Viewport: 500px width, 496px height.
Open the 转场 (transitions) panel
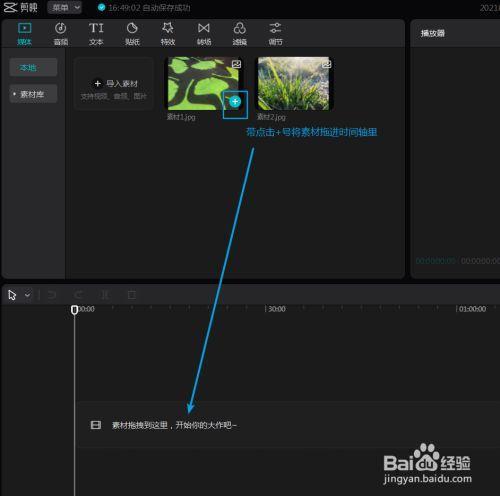pyautogui.click(x=204, y=34)
